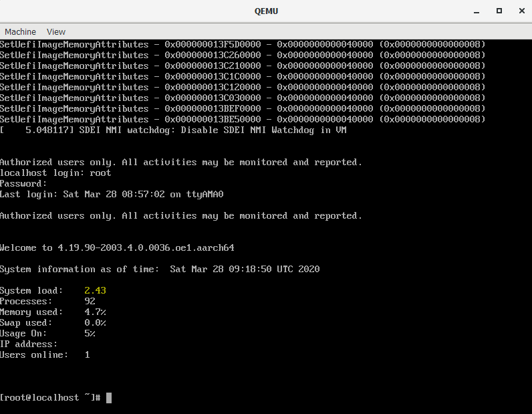Open the Machine menu

pyautogui.click(x=20, y=31)
